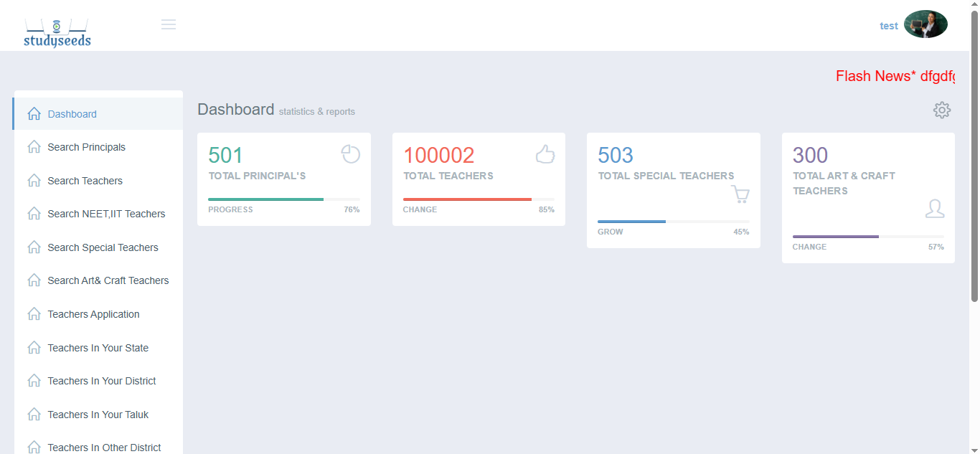Click the hamburger menu toggle icon
This screenshot has height=454, width=980.
[x=169, y=24]
